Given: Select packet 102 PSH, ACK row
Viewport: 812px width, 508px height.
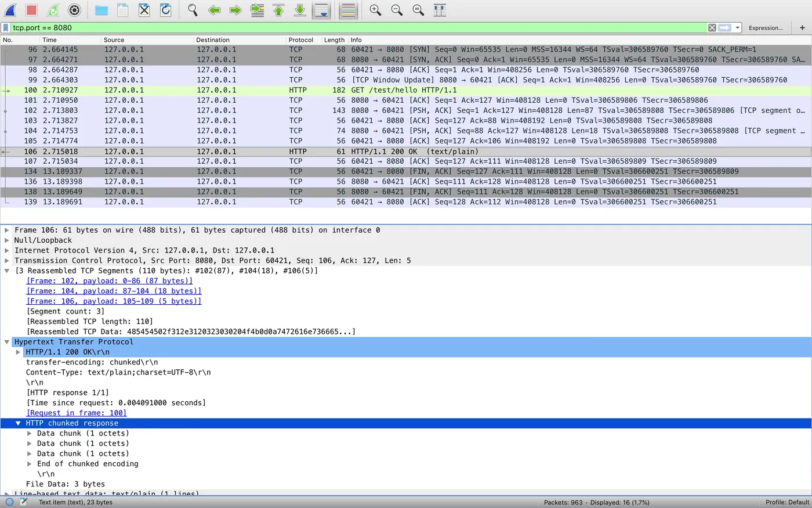Looking at the screenshot, I should (x=406, y=110).
